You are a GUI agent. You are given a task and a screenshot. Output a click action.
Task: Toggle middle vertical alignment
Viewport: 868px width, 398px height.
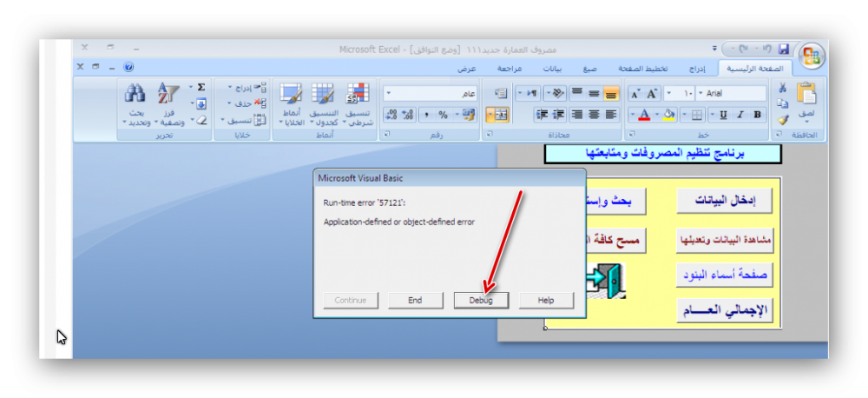pyautogui.click(x=594, y=94)
